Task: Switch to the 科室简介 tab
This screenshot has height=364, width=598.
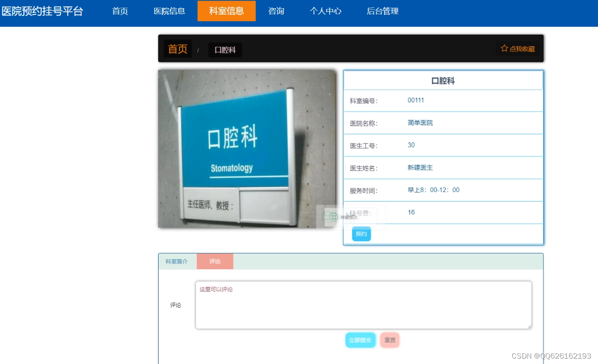Action: click(176, 261)
